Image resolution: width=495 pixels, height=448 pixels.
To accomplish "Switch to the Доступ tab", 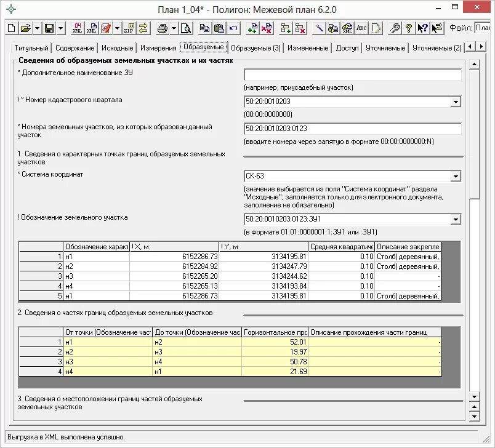I will [x=347, y=48].
